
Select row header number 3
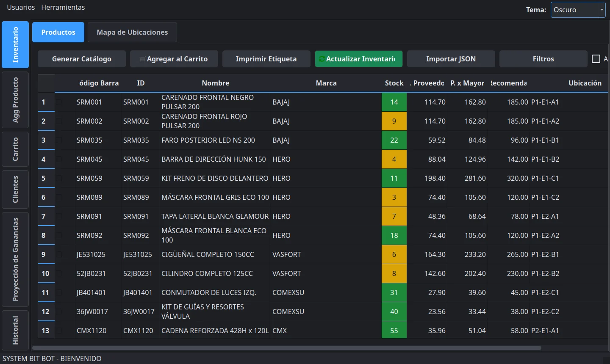click(46, 140)
